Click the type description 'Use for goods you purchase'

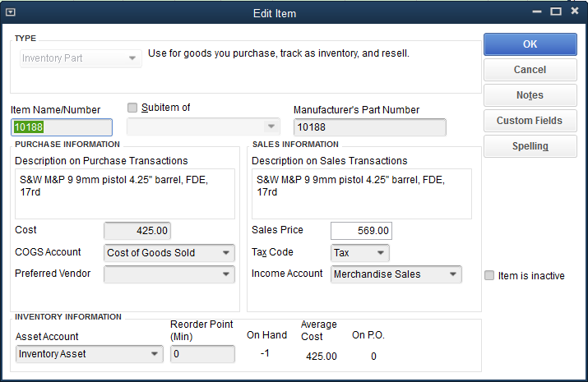point(278,53)
